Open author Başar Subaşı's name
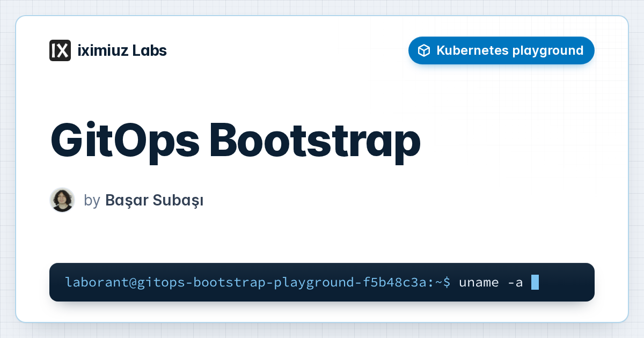The width and height of the screenshot is (644, 338). [154, 200]
